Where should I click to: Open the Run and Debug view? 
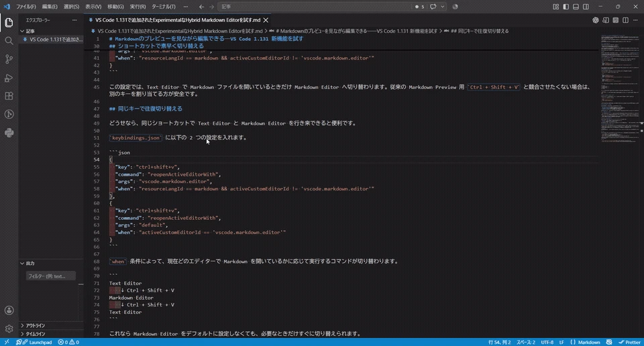(9, 78)
